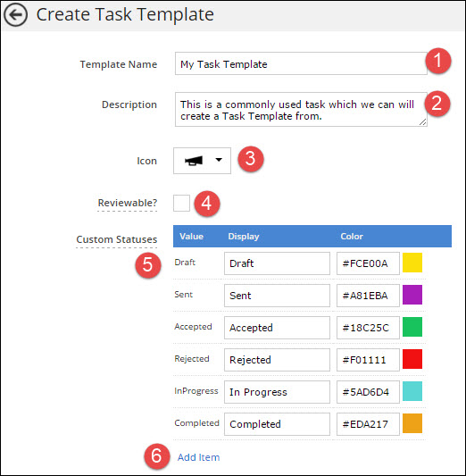Open the red Rejected color swatch
466x476 pixels.
coord(412,359)
